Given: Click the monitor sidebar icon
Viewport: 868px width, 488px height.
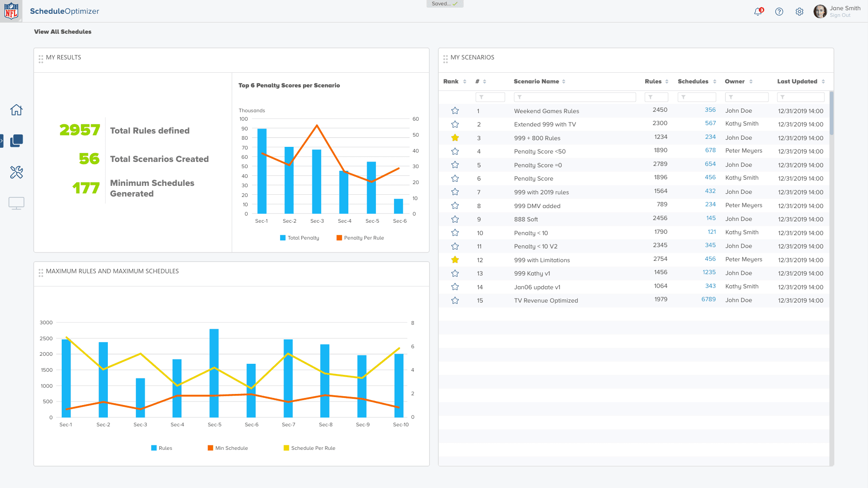Looking at the screenshot, I should [x=16, y=203].
